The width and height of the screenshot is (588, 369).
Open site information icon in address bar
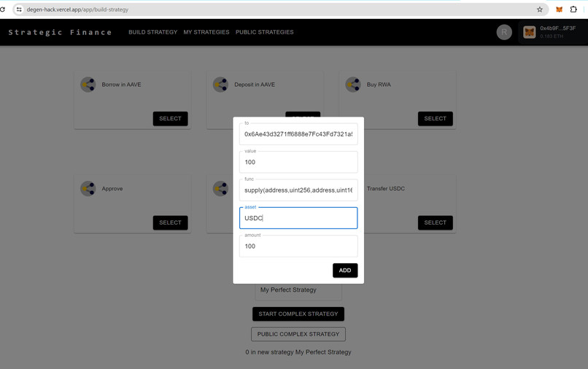point(19,9)
